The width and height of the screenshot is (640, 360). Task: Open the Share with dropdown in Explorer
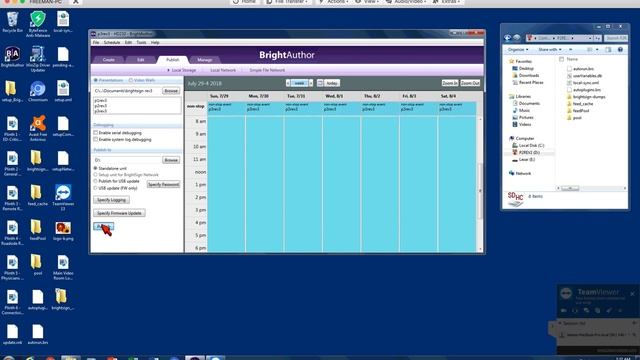pyautogui.click(x=549, y=49)
